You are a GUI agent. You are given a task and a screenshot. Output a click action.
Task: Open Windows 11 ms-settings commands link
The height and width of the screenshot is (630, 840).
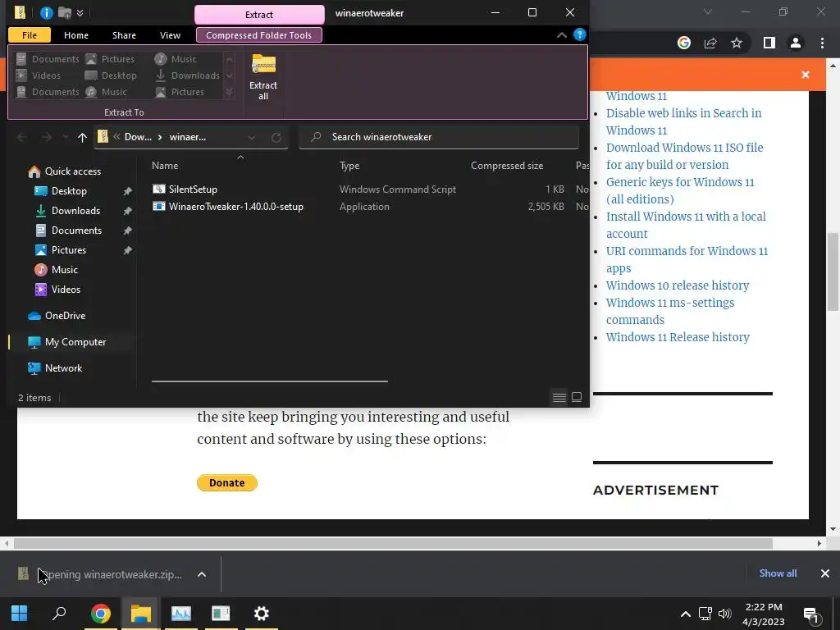tap(669, 311)
